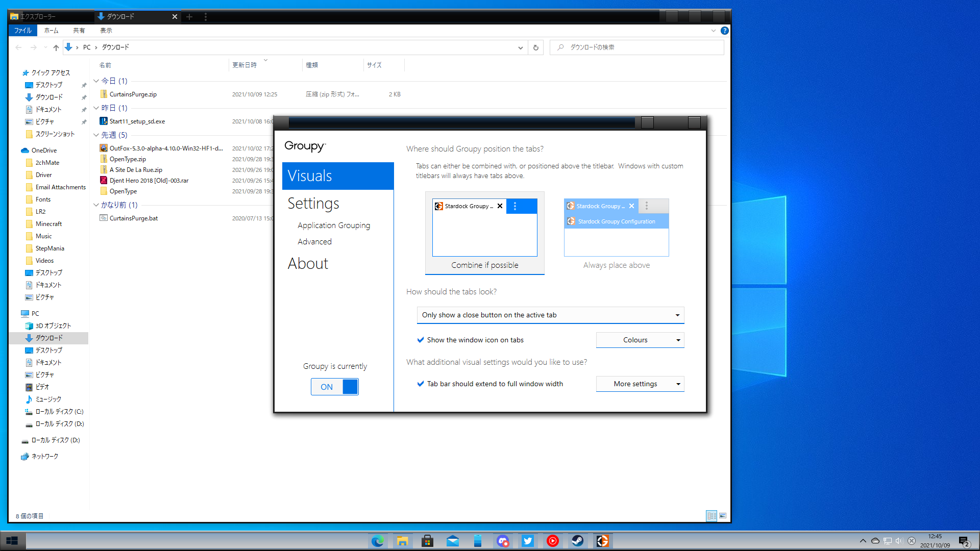Open the Twitter app in taskbar
The height and width of the screenshot is (551, 980).
pyautogui.click(x=527, y=541)
